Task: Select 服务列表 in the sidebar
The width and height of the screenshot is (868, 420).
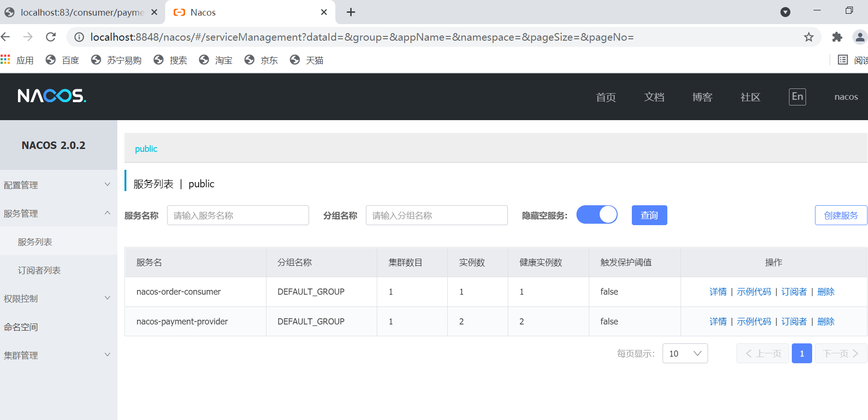Action: coord(59,242)
